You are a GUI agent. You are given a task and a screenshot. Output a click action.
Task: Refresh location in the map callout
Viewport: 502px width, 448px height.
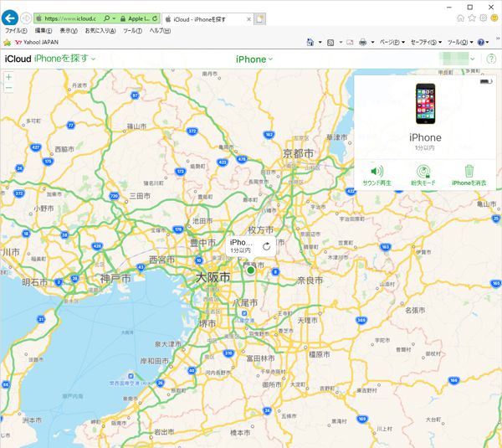(x=266, y=246)
